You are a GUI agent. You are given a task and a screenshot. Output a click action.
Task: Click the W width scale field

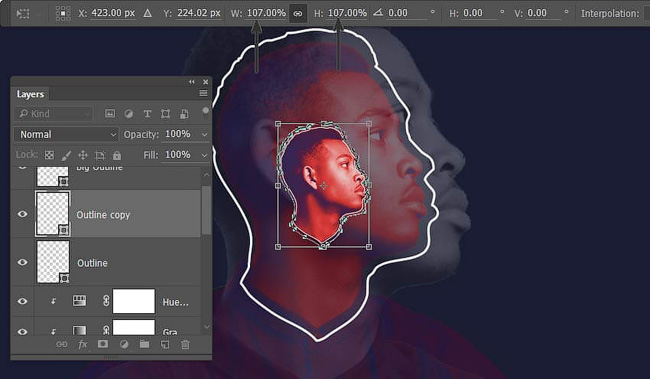click(266, 13)
